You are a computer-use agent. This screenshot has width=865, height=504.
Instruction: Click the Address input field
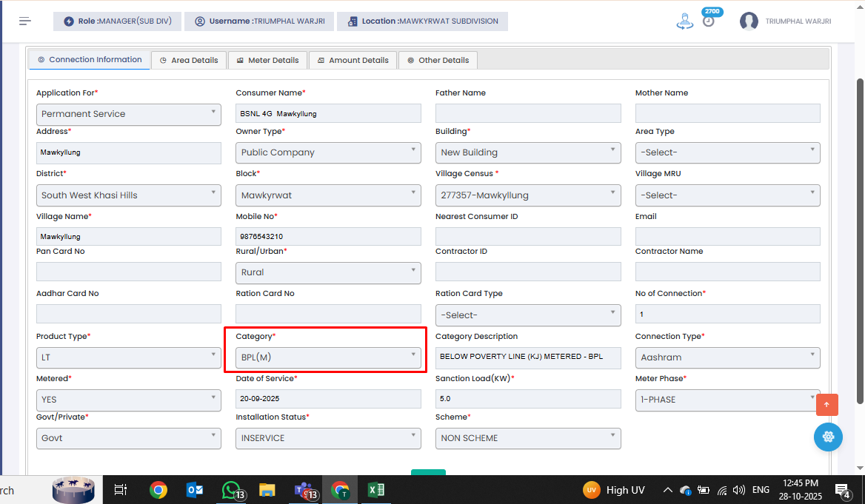coord(129,152)
